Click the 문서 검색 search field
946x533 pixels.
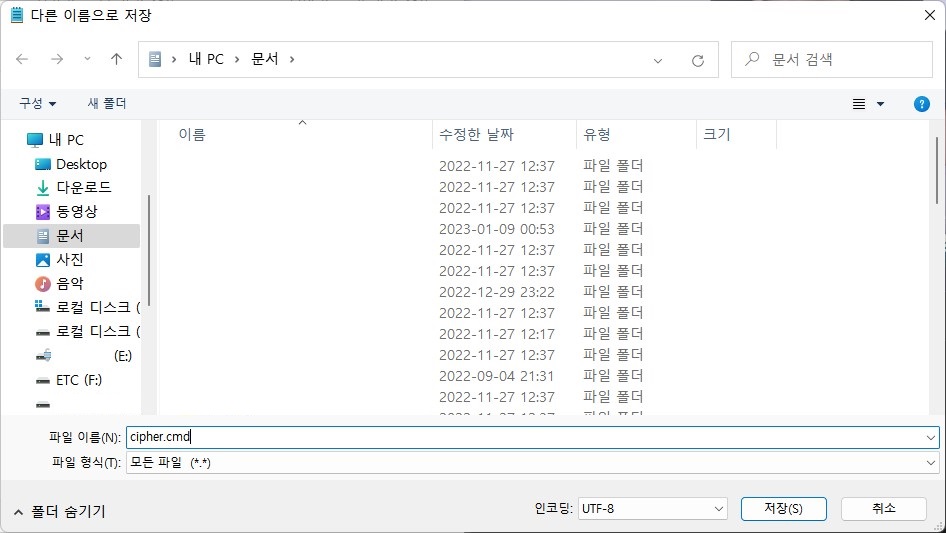coord(832,59)
